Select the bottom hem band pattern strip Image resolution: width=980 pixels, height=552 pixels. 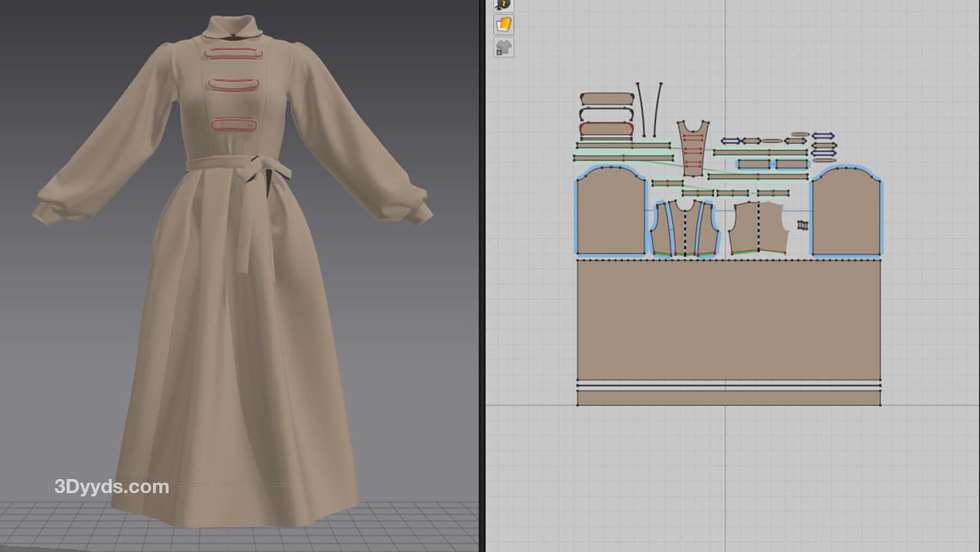[x=728, y=398]
